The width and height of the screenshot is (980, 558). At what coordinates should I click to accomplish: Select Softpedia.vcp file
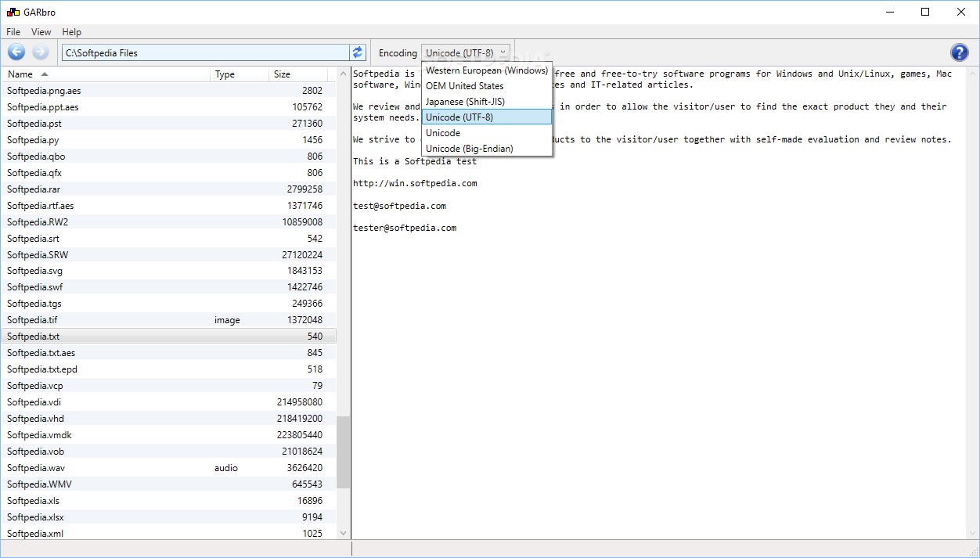[168, 386]
